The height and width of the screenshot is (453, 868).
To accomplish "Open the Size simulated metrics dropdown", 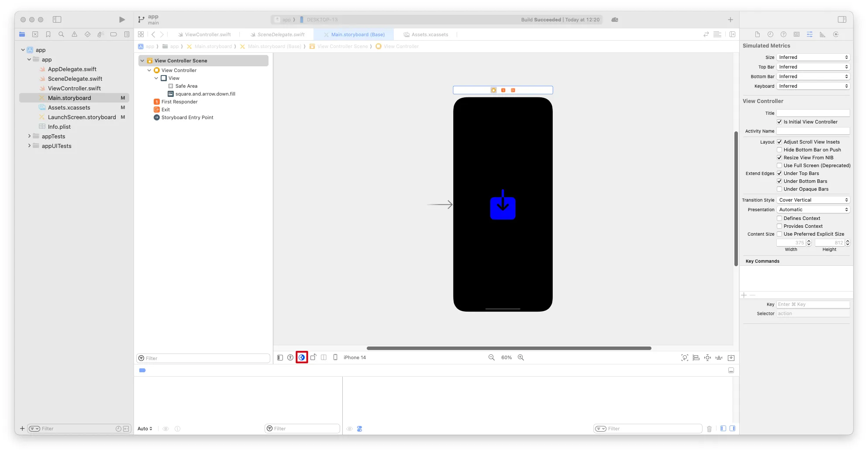I will 813,57.
